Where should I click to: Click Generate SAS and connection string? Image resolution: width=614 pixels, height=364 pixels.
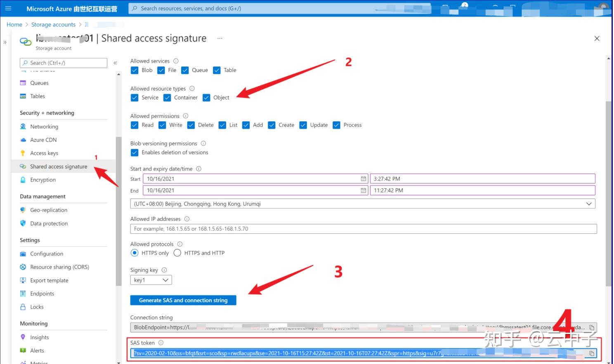(x=183, y=300)
